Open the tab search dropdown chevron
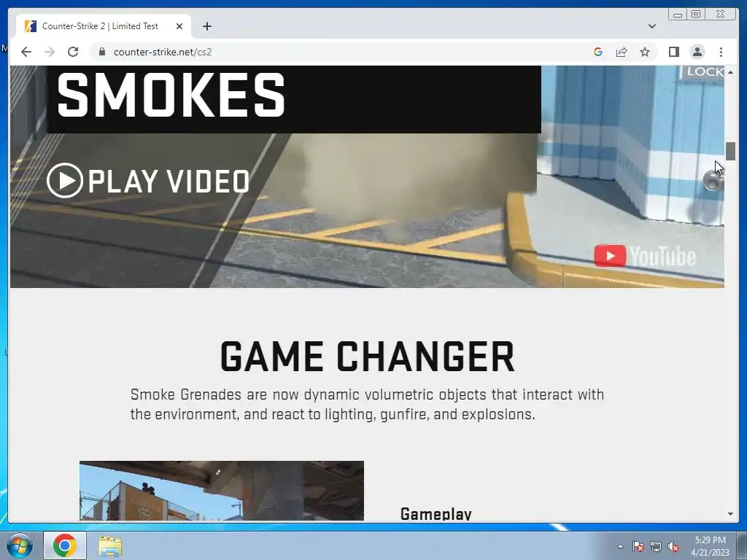 (651, 26)
